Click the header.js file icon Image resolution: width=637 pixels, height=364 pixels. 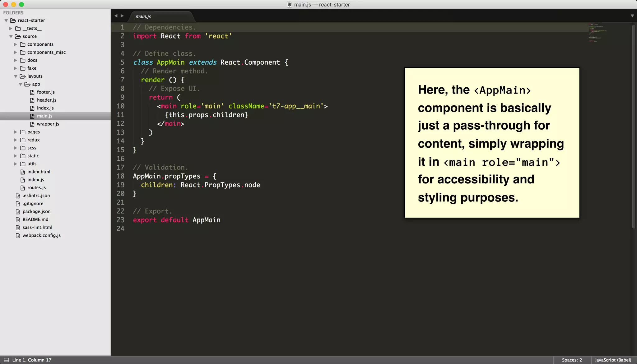point(32,100)
